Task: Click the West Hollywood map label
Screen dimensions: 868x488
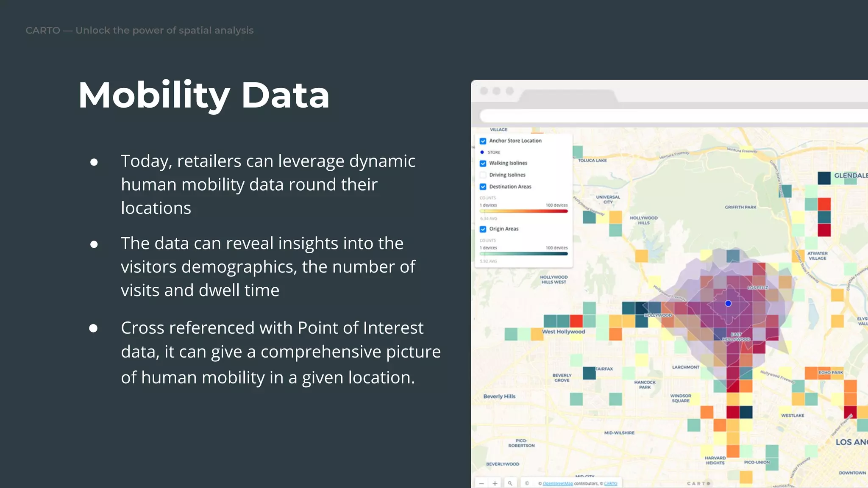Action: (563, 332)
